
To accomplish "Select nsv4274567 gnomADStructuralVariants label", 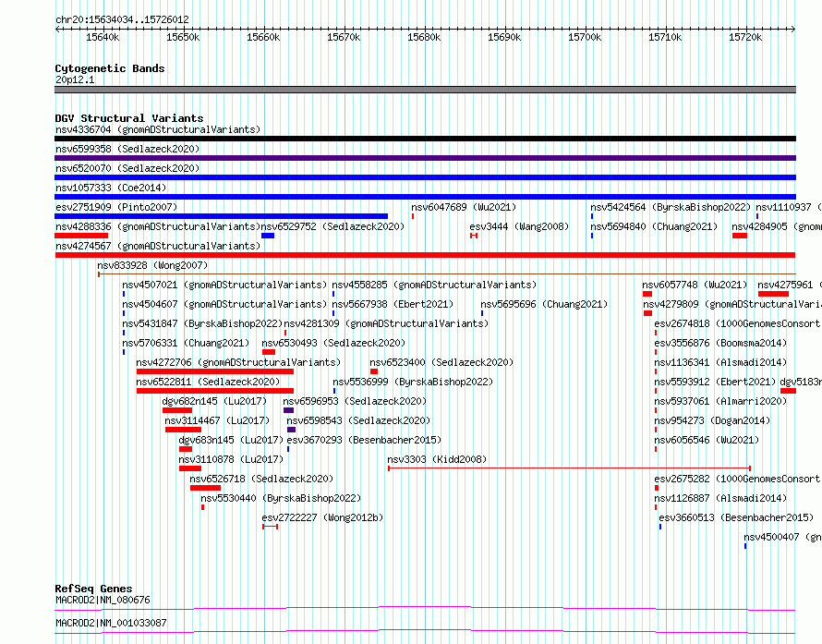I will [x=158, y=246].
